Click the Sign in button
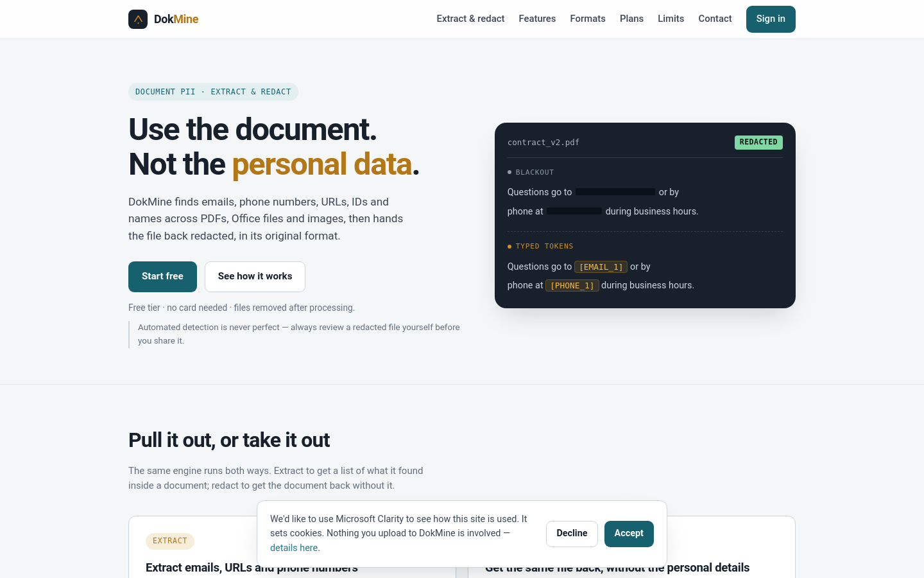Screen dimensions: 924x578 pyautogui.click(x=771, y=19)
